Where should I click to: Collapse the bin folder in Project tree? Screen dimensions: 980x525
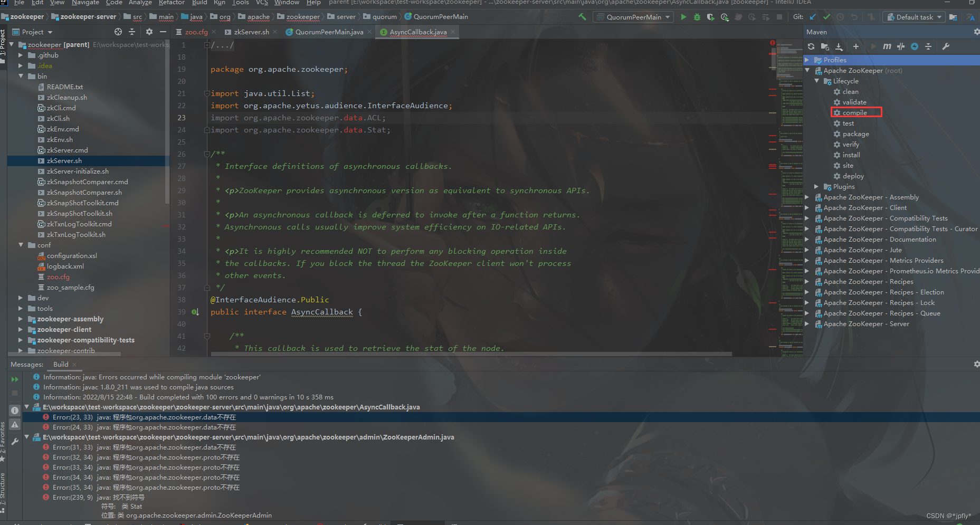click(21, 77)
